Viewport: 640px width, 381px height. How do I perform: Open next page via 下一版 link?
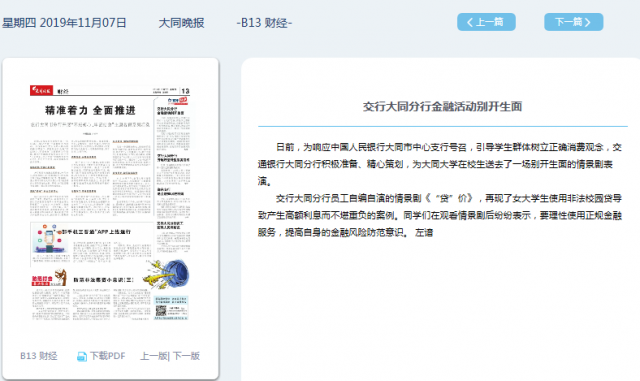pos(187,356)
